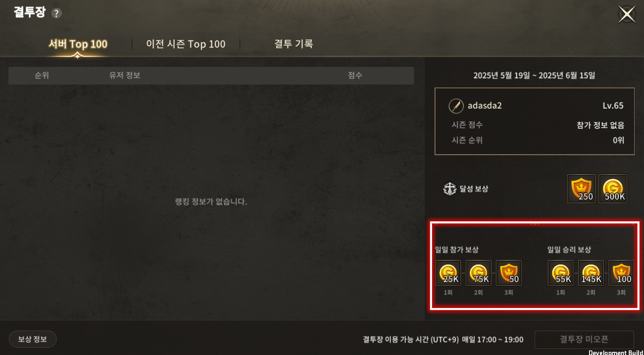Click the 달성 보상 anchor emblem icon
Viewport: 644px width, 355px height.
tap(449, 189)
